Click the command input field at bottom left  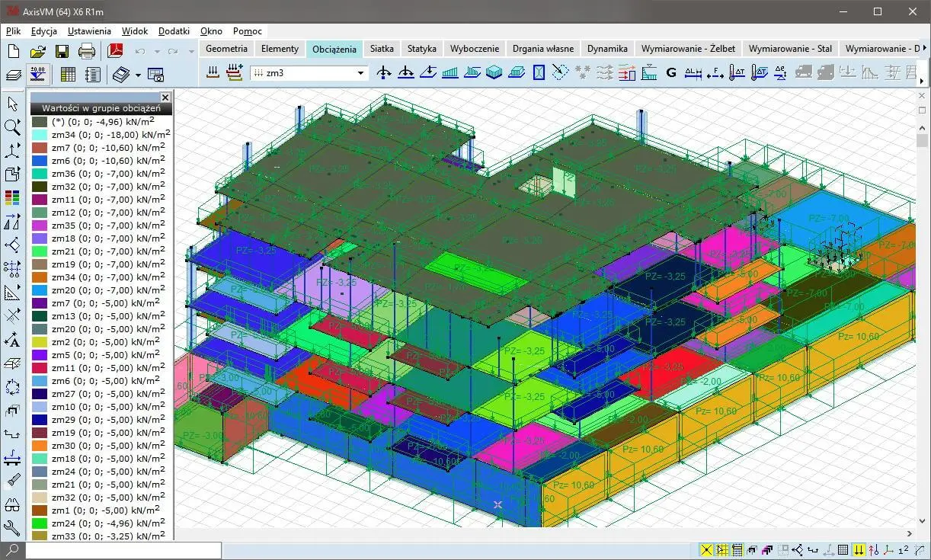click(x=123, y=549)
